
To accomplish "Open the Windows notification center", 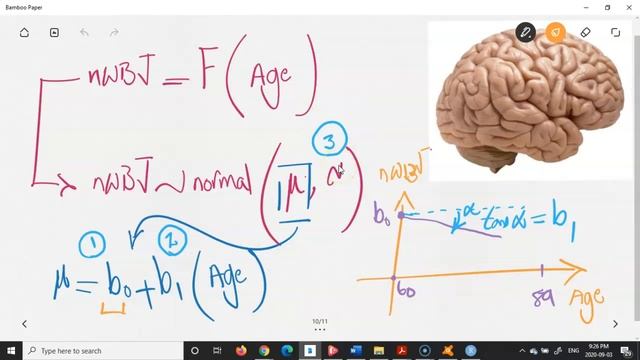I will (x=626, y=351).
